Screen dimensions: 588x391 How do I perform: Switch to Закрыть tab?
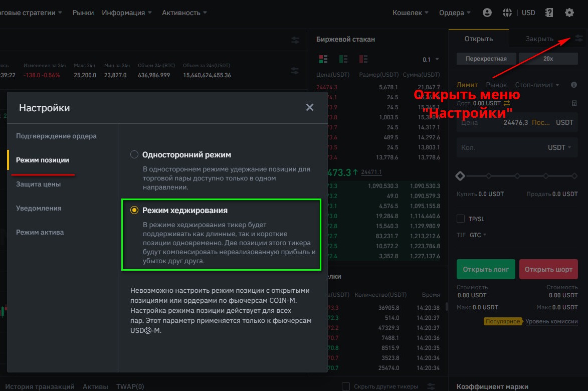pyautogui.click(x=539, y=39)
